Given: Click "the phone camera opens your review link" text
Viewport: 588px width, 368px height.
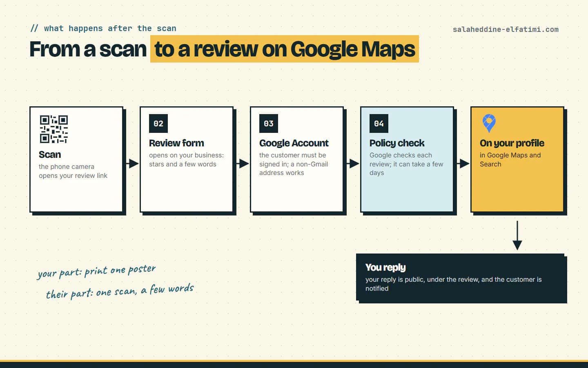Looking at the screenshot, I should 73,171.
